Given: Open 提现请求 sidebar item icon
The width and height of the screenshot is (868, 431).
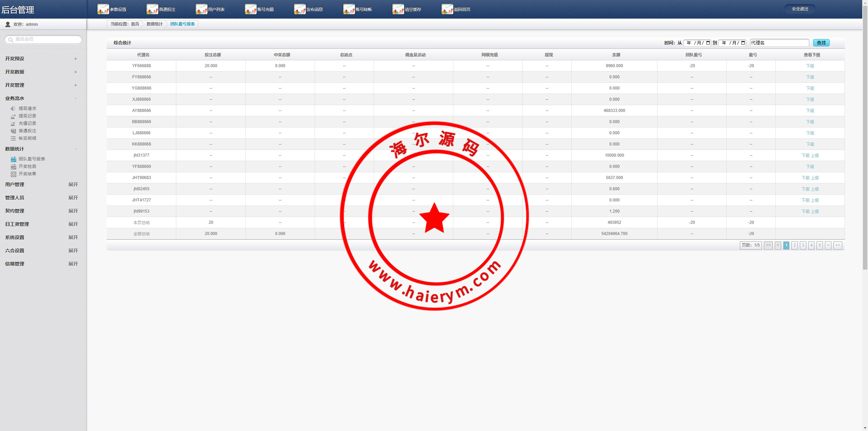Looking at the screenshot, I should tap(13, 109).
